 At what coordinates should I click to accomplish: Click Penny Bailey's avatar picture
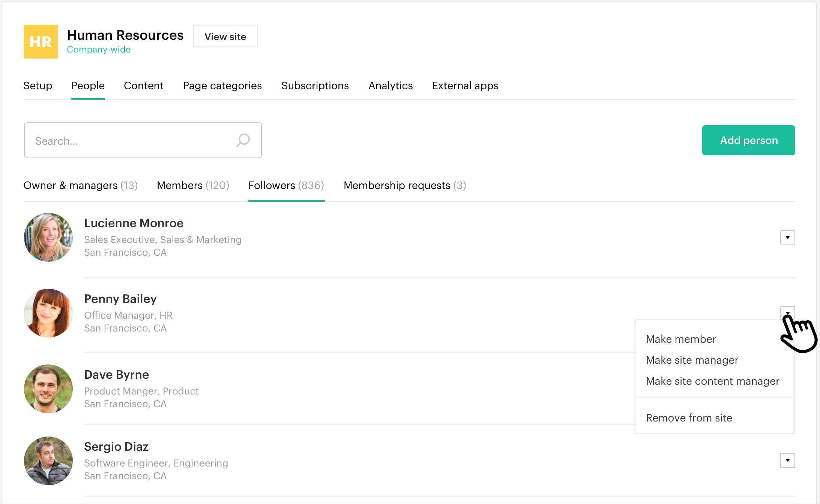point(48,313)
